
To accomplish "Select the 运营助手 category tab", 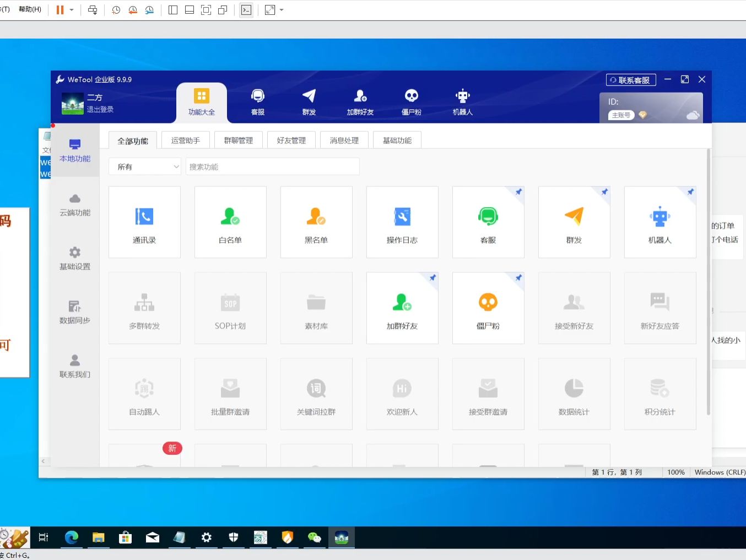I will 186,141.
